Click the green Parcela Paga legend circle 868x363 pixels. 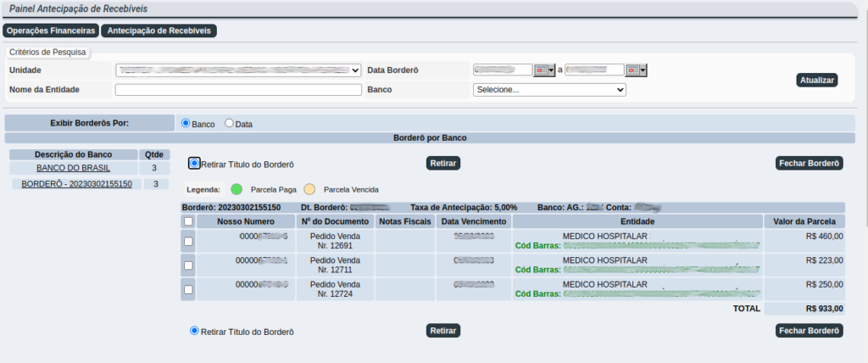point(237,189)
